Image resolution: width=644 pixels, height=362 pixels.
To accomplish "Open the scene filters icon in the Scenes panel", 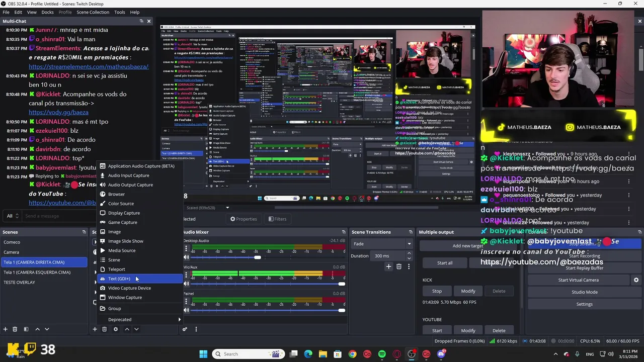I will (26, 329).
